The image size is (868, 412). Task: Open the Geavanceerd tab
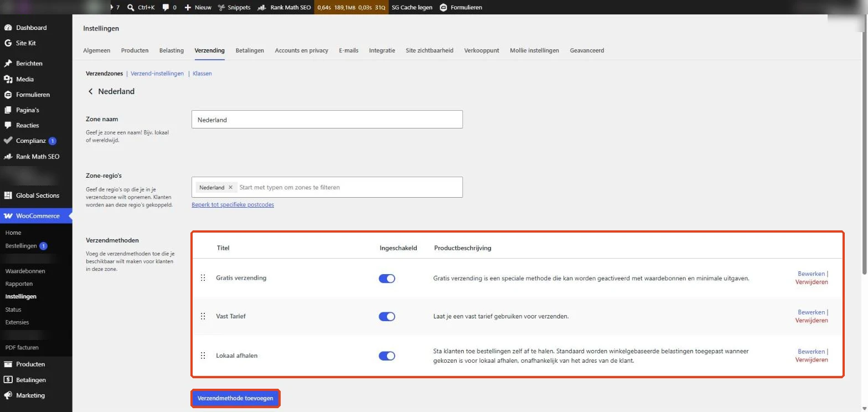(x=587, y=50)
